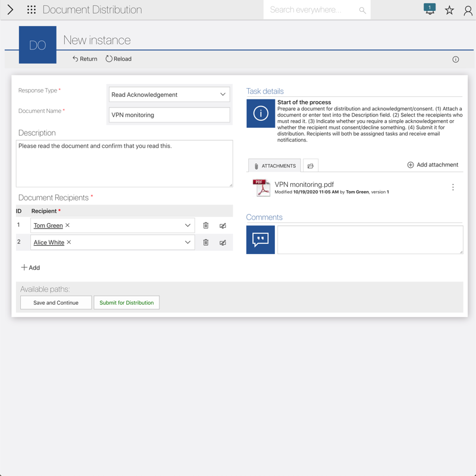Remove Tom Green from recipient field

coord(68,226)
